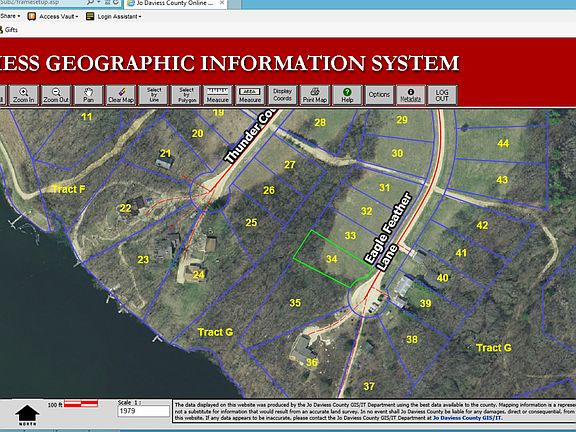Activate the Pan hand tool
Image resolution: width=576 pixels, height=432 pixels.
point(88,95)
